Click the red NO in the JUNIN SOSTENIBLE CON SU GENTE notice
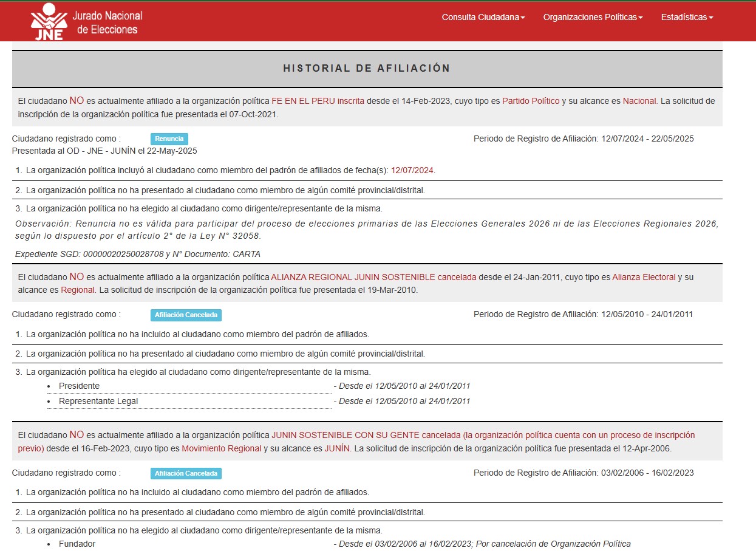The width and height of the screenshot is (756, 551). (x=77, y=434)
